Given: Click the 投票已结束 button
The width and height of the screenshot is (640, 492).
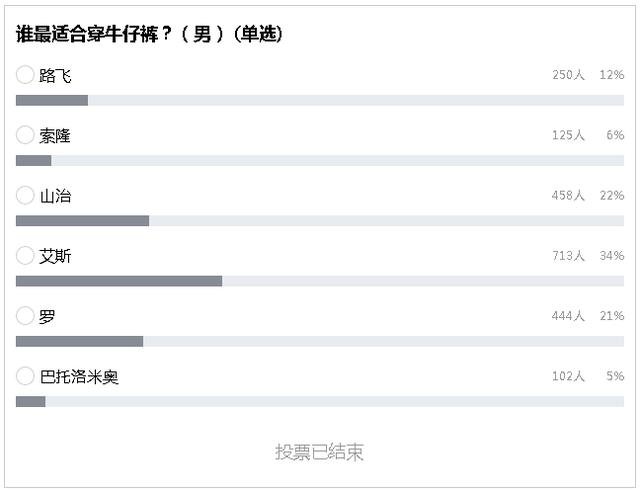Looking at the screenshot, I should tap(319, 452).
